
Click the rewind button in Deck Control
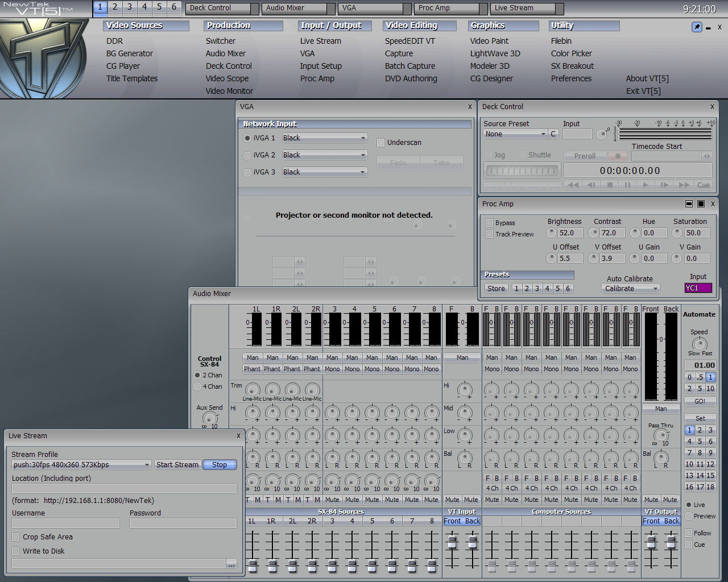(573, 185)
